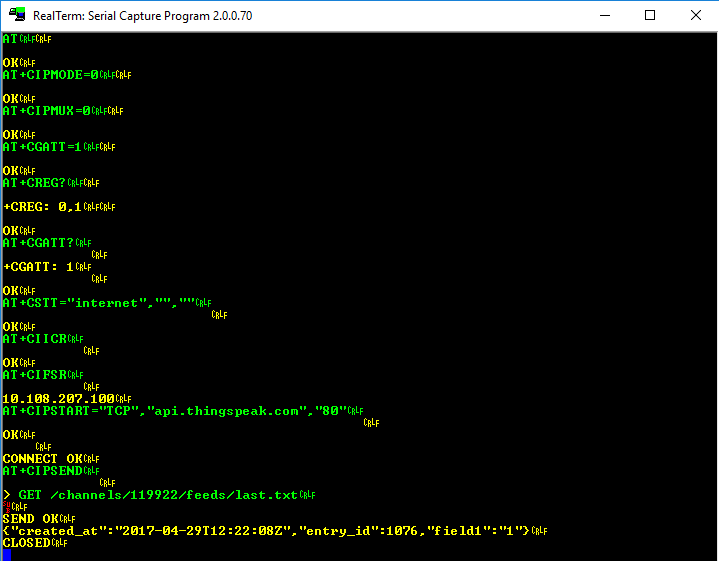Click the +CGATT: 1 response line
The image size is (719, 561).
[39, 267]
